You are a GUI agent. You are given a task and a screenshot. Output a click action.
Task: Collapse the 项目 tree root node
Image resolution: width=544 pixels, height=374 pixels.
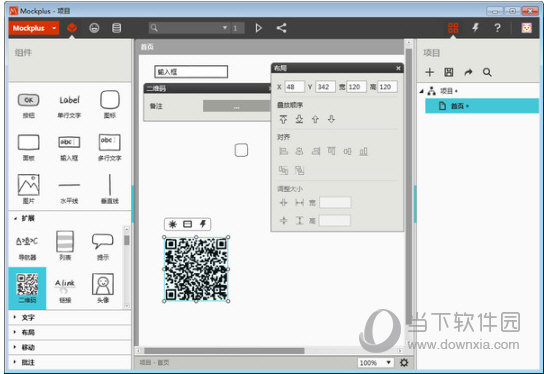(x=421, y=91)
